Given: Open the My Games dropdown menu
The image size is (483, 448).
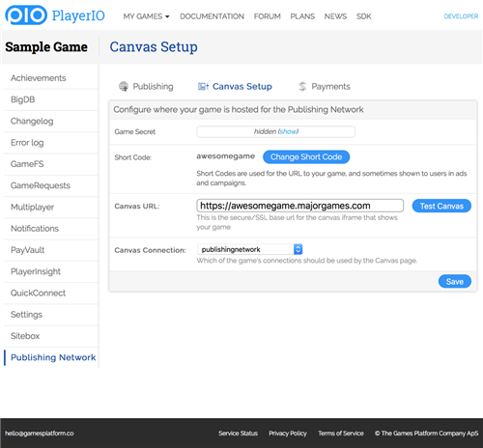Looking at the screenshot, I should tap(146, 16).
